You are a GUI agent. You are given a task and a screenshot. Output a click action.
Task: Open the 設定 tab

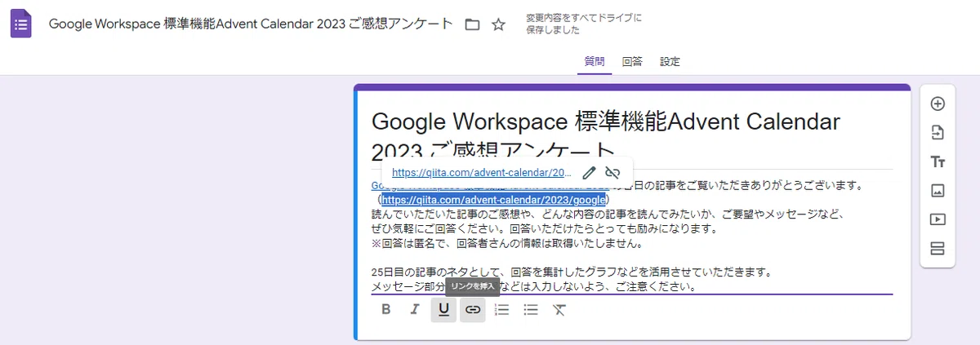pos(670,61)
